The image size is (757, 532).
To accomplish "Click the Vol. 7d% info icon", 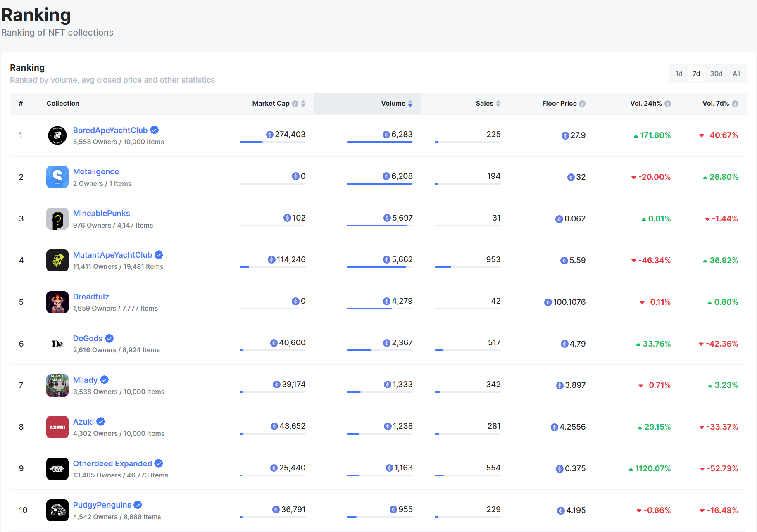I will point(735,104).
